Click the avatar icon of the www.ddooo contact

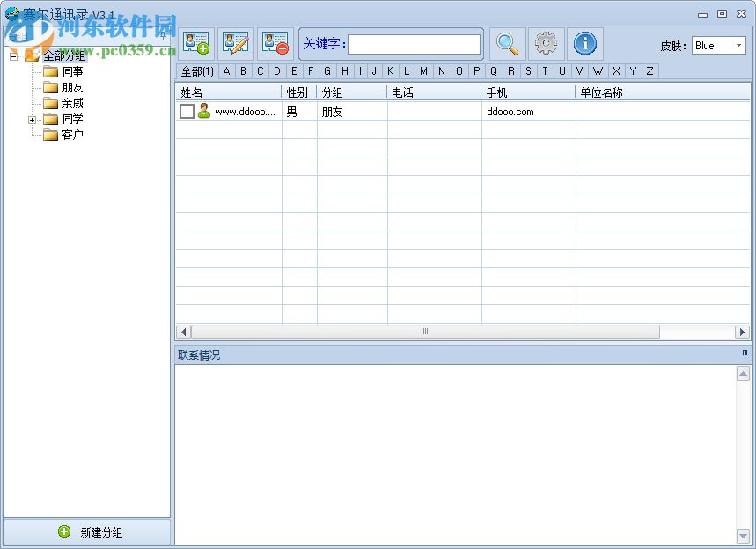(x=202, y=111)
